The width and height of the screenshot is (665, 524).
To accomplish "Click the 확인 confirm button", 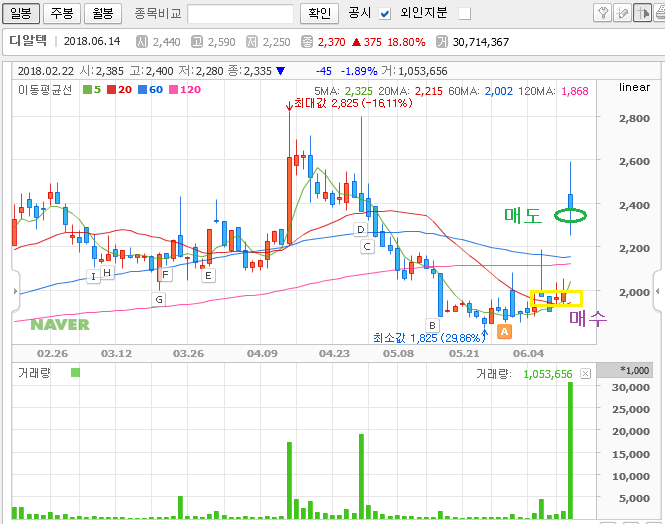I will [x=319, y=13].
